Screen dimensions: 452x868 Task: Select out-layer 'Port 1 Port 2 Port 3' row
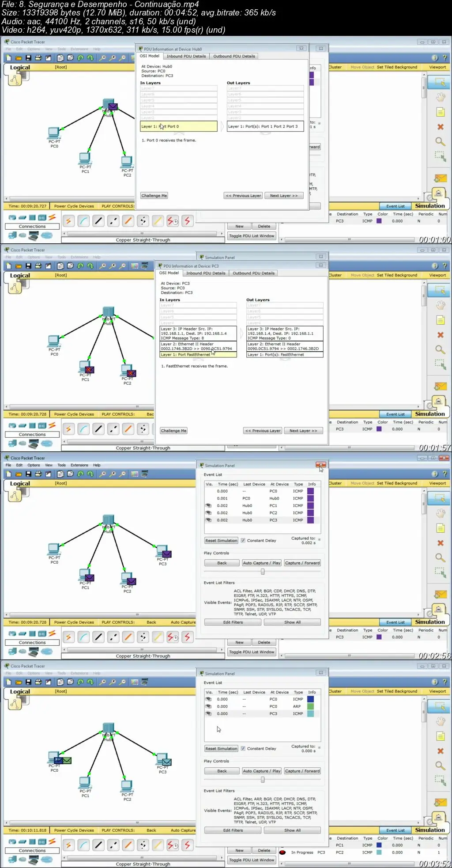265,126
